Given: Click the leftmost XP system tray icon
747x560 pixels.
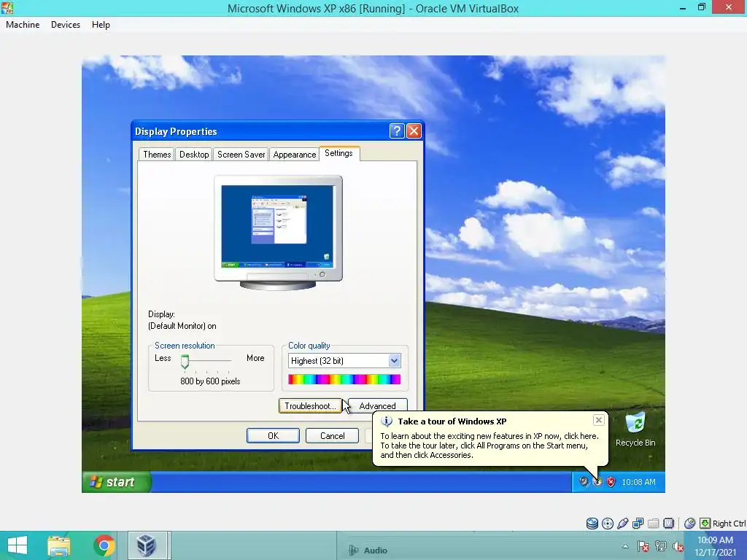Looking at the screenshot, I should 584,482.
